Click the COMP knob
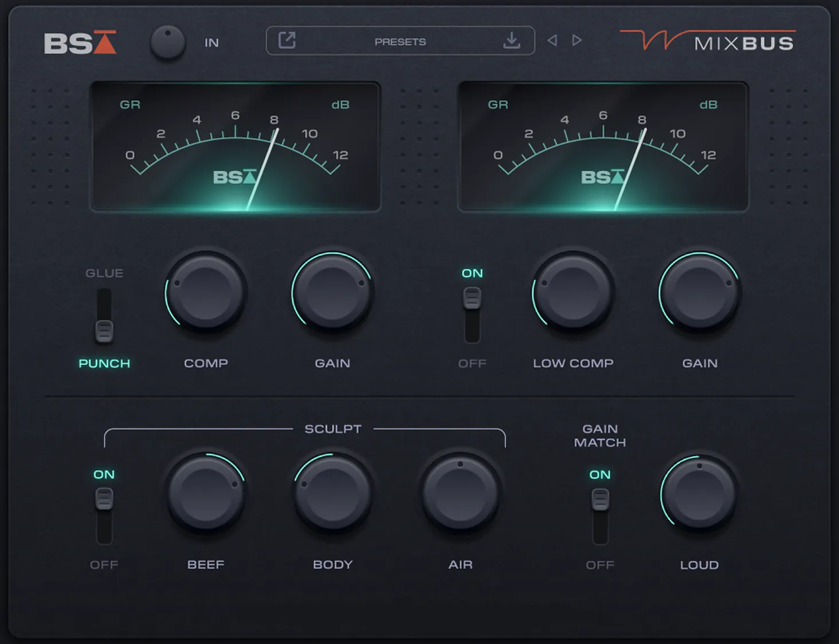The width and height of the screenshot is (839, 644). (206, 292)
